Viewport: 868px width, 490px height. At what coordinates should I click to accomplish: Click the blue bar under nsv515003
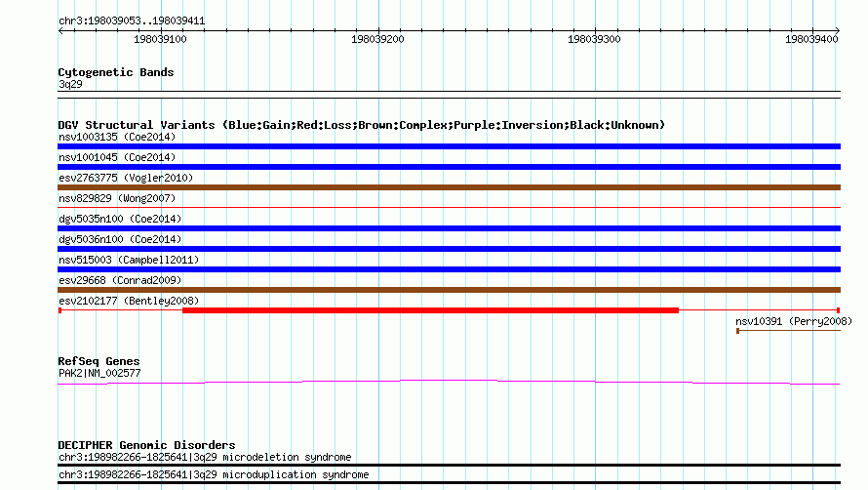(449, 269)
